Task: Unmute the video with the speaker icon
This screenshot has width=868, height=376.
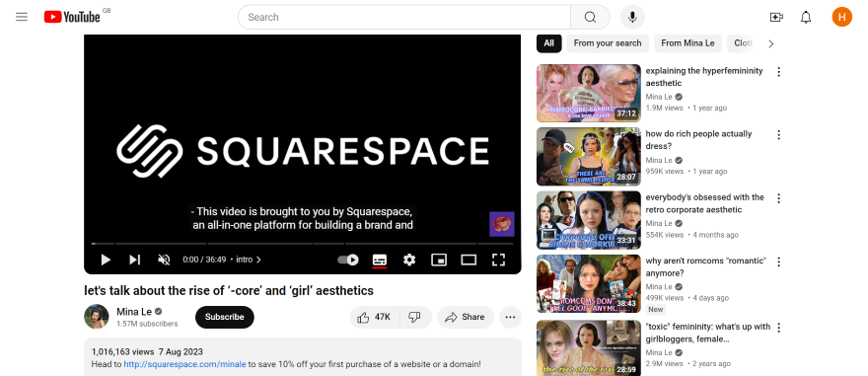Action: pos(164,260)
